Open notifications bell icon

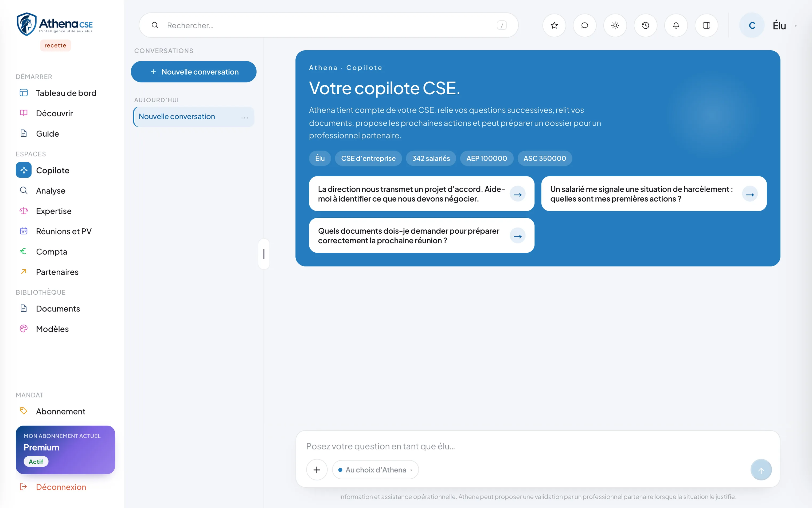pyautogui.click(x=676, y=25)
